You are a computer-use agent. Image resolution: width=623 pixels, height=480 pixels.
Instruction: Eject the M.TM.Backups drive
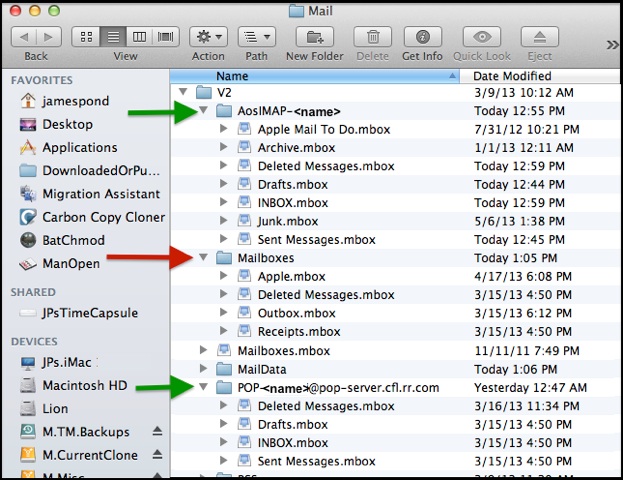[x=157, y=431]
